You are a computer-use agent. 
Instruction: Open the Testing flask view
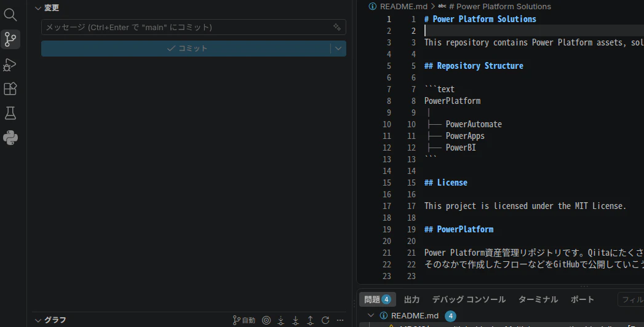click(10, 113)
